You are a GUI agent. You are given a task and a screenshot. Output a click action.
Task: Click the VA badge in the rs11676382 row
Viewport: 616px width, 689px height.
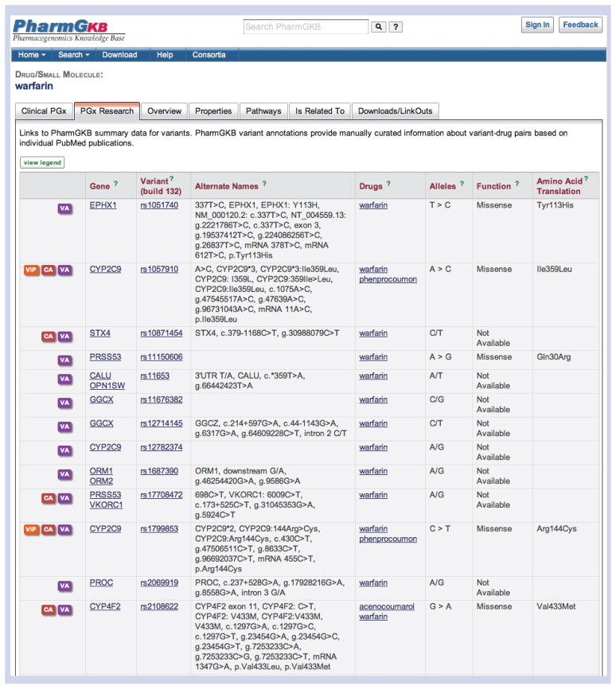click(64, 403)
